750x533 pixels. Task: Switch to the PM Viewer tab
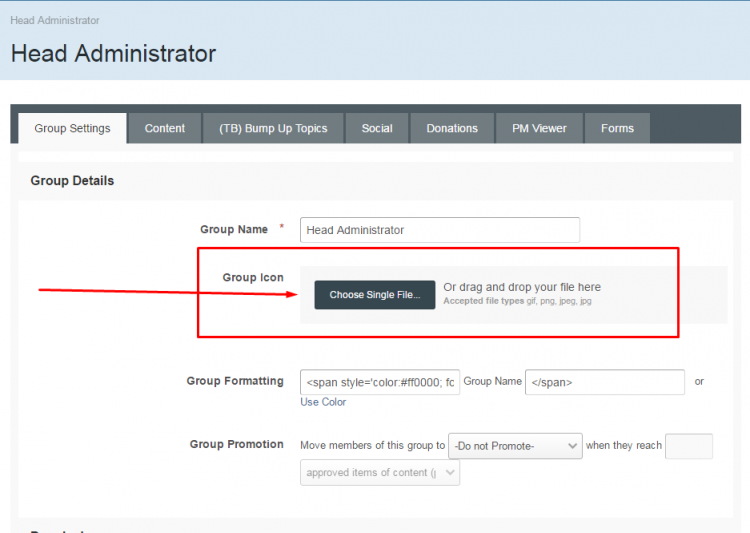(539, 128)
